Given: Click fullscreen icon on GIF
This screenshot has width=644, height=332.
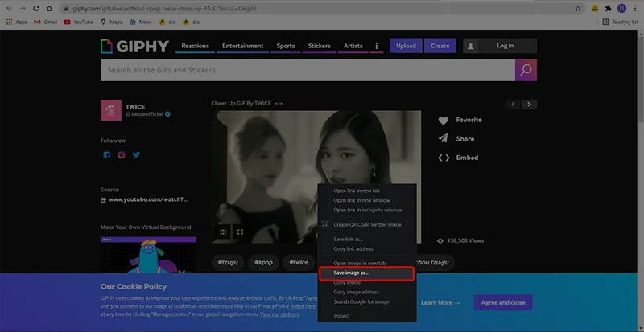Looking at the screenshot, I should (240, 232).
